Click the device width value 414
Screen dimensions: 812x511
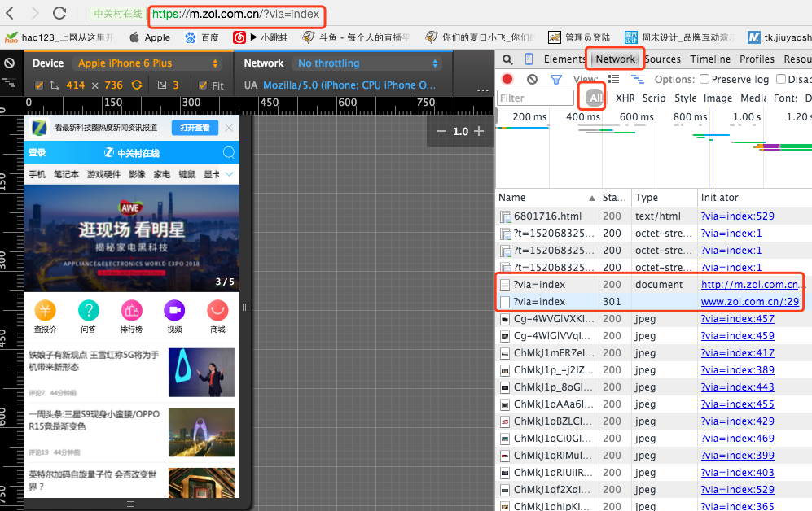(76, 85)
